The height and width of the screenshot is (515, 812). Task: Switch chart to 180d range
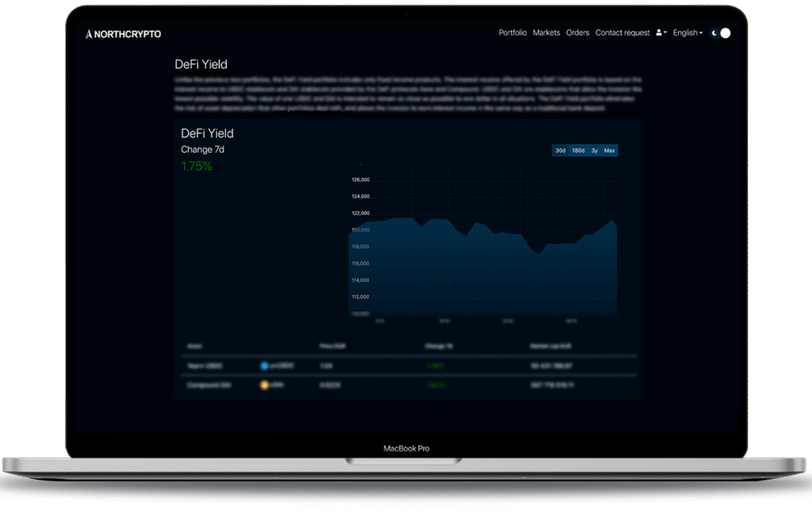click(578, 151)
